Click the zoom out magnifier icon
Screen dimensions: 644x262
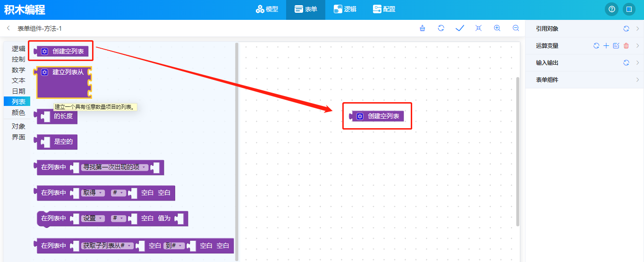click(516, 28)
